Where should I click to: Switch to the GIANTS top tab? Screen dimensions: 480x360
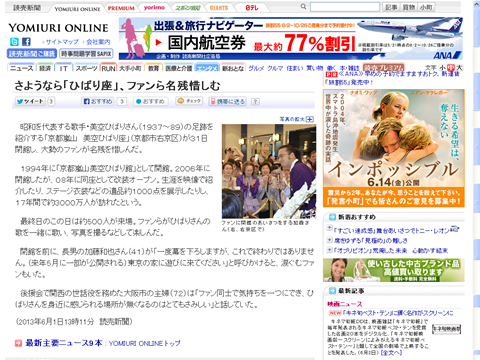coord(219,7)
